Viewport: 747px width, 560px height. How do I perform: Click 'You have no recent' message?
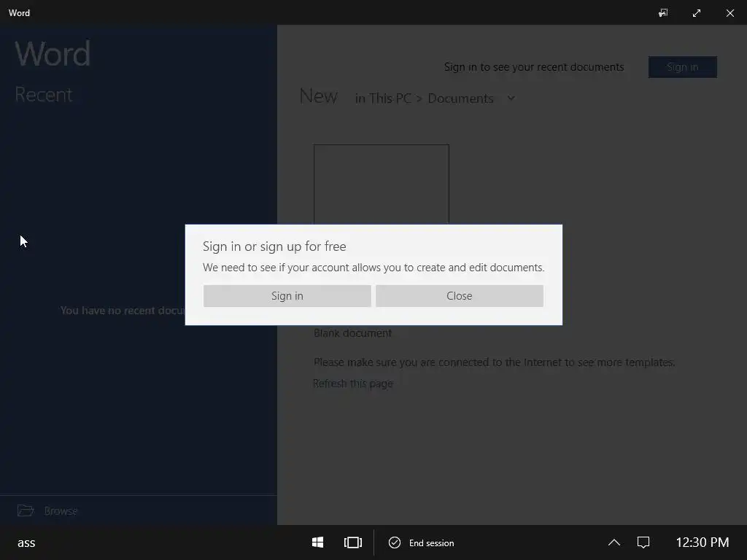123,311
